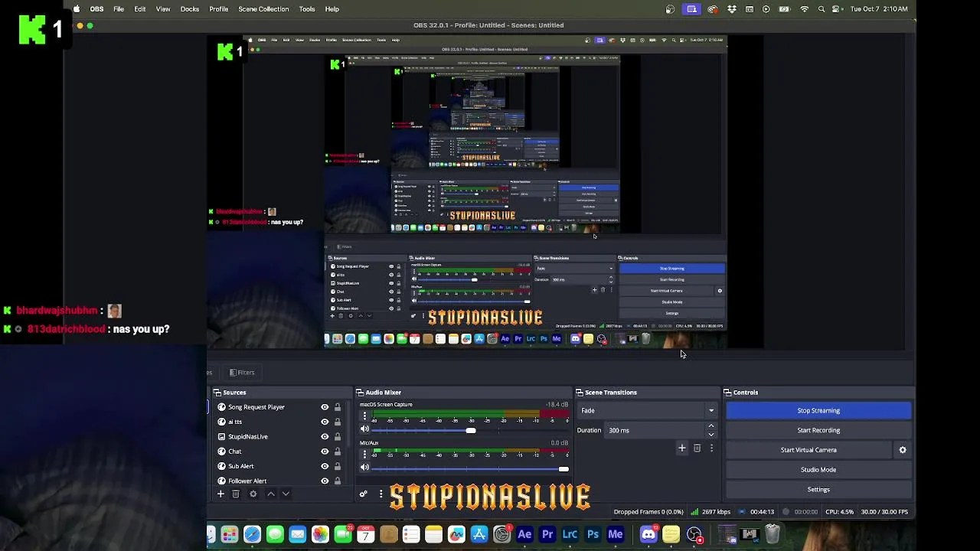Open the Docks menu
Screen dimensions: 980x551
[x=190, y=9]
